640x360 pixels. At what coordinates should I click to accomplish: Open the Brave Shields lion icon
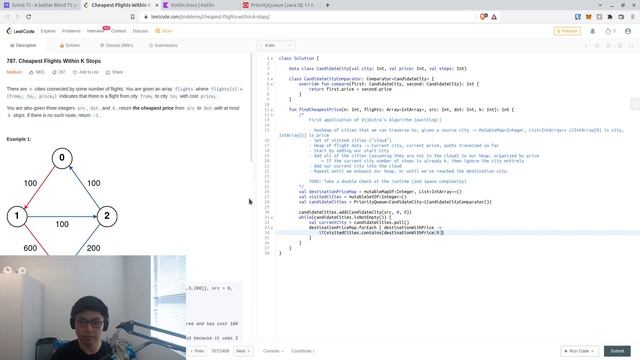(x=484, y=17)
